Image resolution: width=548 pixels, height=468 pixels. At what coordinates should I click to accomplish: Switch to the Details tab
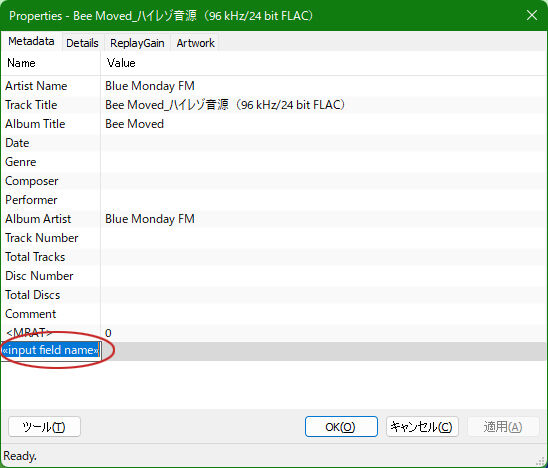point(82,43)
